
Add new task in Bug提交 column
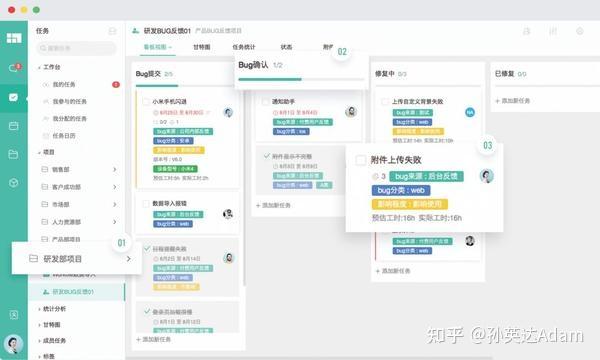[153, 339]
